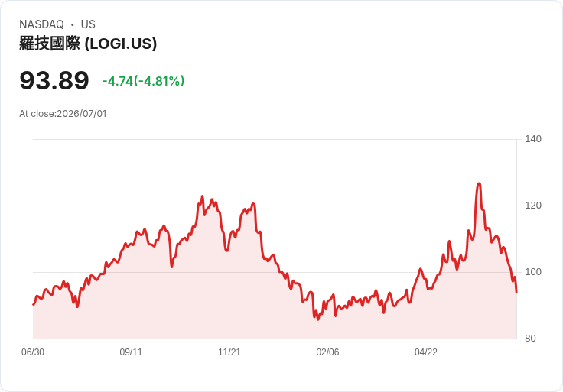Click the LOGI.US stock title
The width and height of the screenshot is (563, 392).
(88, 44)
